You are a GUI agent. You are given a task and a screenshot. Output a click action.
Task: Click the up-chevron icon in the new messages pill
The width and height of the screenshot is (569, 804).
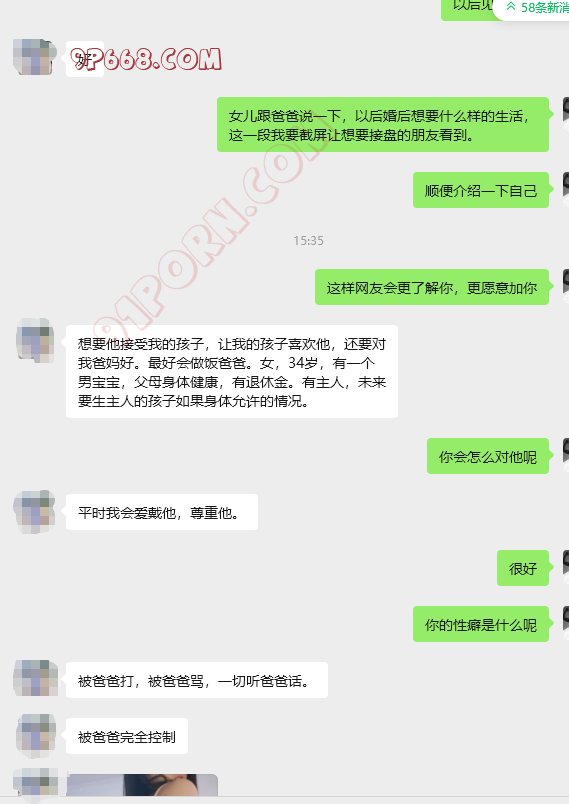(511, 7)
